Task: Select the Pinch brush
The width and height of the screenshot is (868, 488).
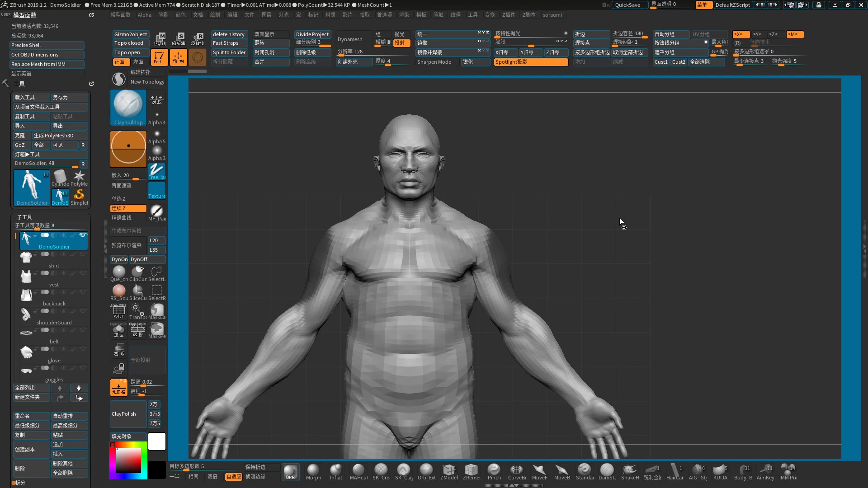Action: [x=494, y=471]
